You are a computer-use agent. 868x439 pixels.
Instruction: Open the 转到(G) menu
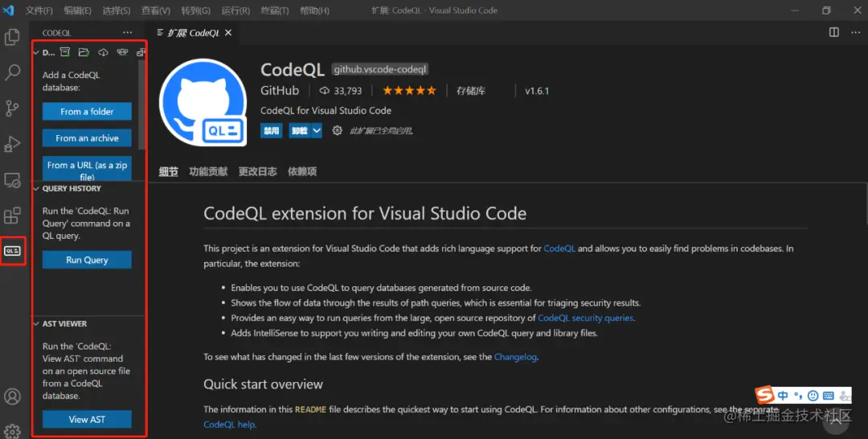(x=195, y=10)
